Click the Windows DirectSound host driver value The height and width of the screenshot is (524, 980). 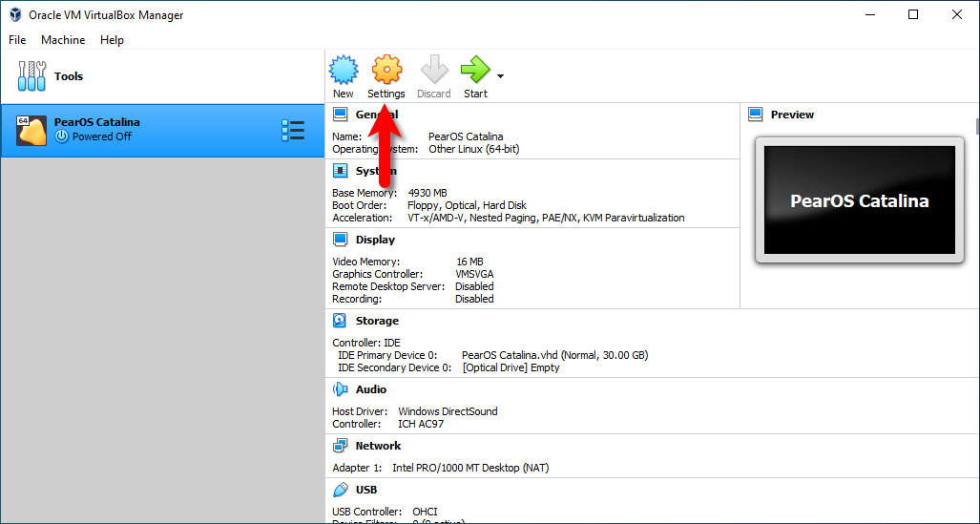(x=448, y=411)
